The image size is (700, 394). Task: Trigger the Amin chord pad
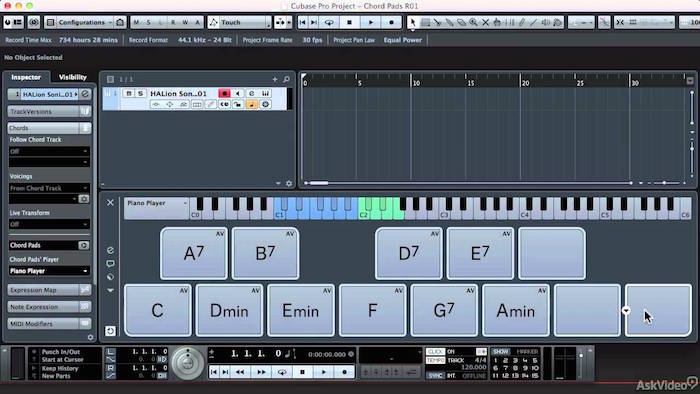pos(516,310)
